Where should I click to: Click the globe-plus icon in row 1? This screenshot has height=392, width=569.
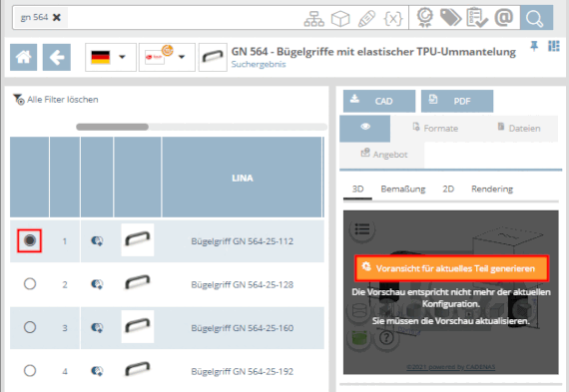coord(97,240)
